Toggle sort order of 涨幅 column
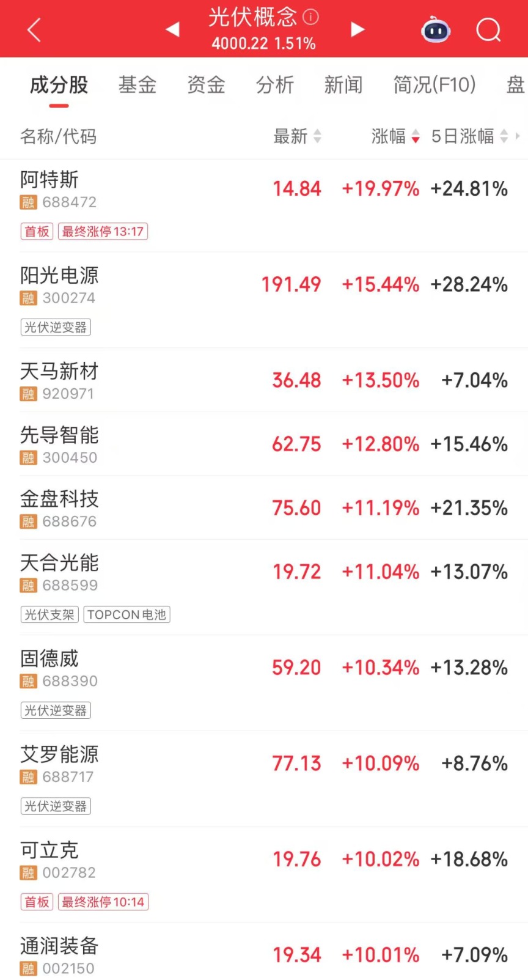This screenshot has height=980, width=528. tap(395, 136)
